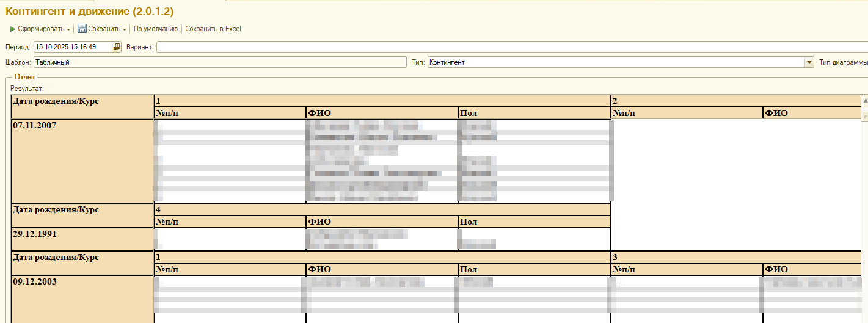Click the Шаблон field with Табличный
Screen dimensions: 868x323
coord(220,62)
